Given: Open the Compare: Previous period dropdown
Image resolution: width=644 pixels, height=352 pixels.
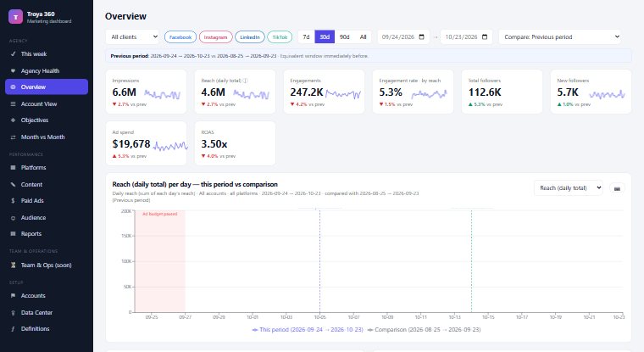Looking at the screenshot, I should coord(559,37).
